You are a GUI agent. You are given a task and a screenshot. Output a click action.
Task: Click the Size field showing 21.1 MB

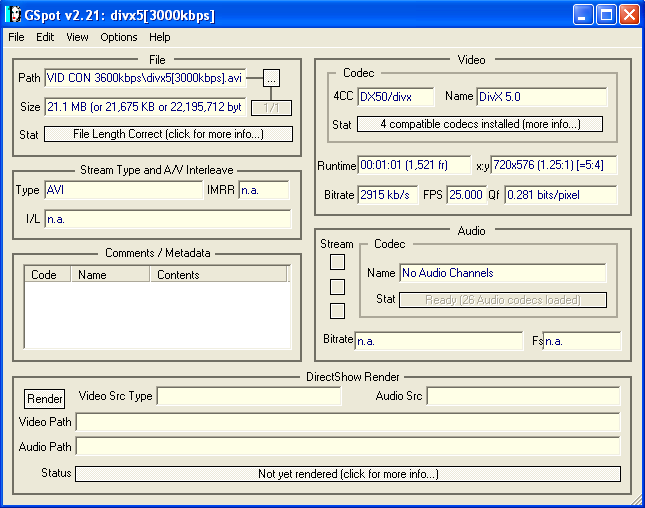(145, 107)
